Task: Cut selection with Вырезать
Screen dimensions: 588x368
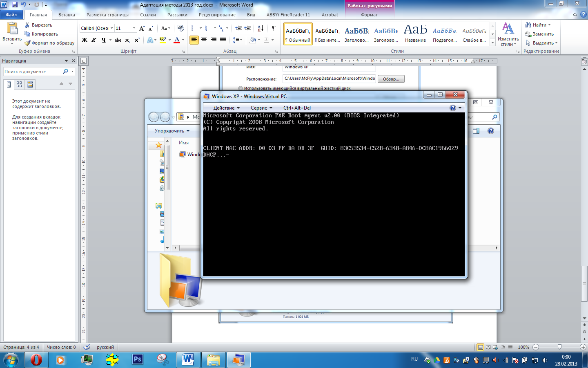Action: point(39,25)
